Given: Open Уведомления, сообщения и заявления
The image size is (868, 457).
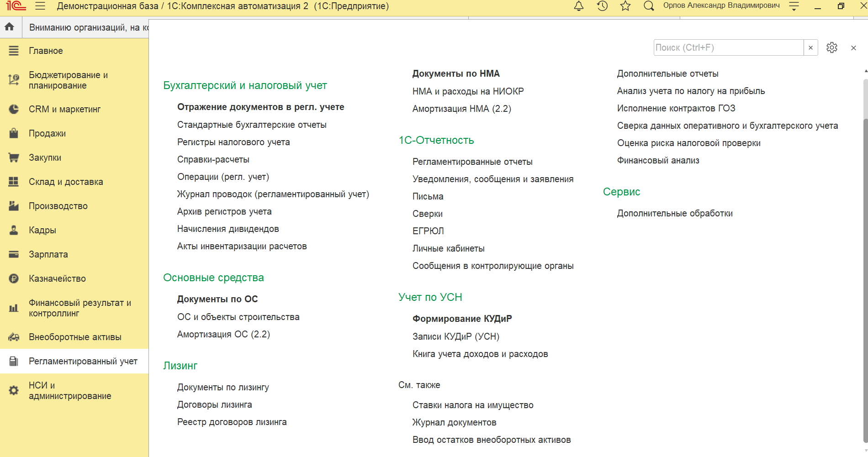Looking at the screenshot, I should 493,179.
